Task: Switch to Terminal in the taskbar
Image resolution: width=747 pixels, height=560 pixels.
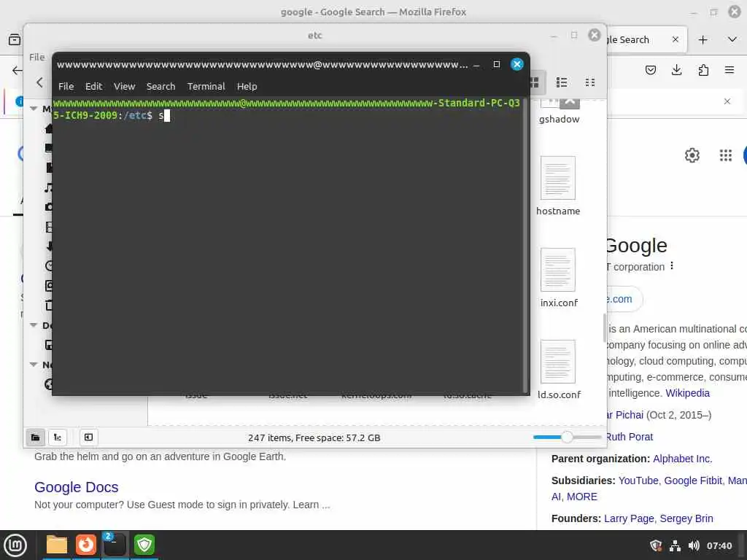Action: (x=115, y=545)
